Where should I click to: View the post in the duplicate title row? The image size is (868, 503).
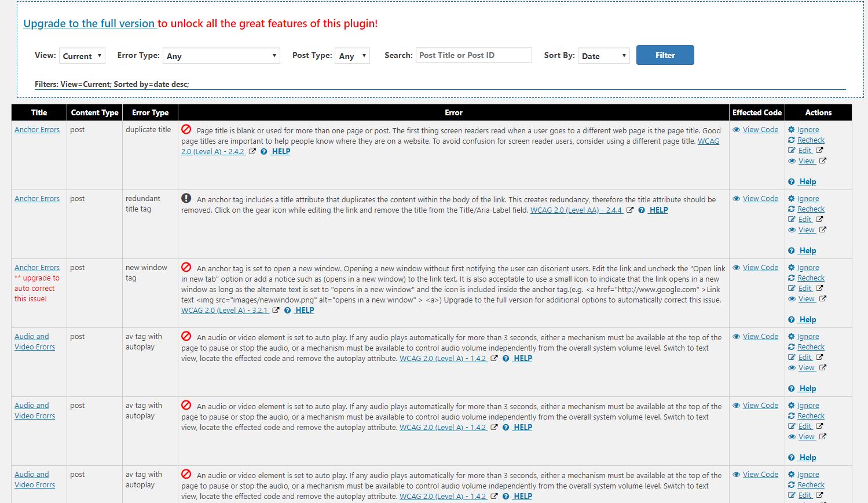(x=807, y=161)
